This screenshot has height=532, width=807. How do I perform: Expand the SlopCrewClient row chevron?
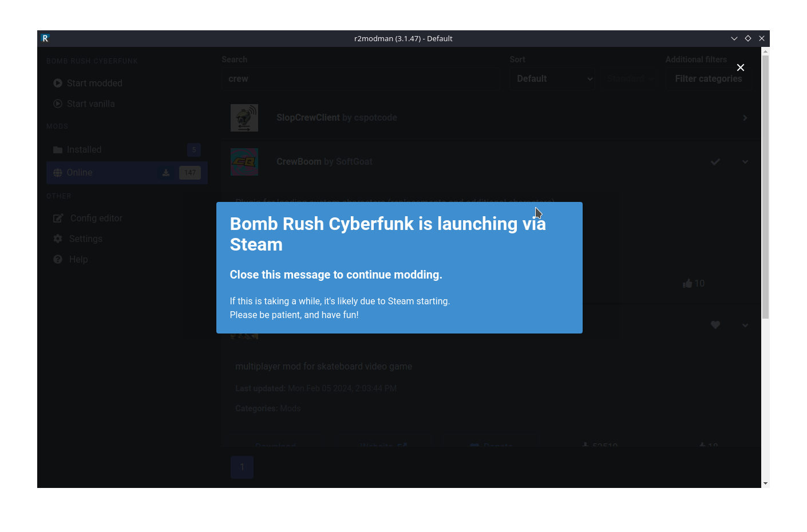(745, 118)
